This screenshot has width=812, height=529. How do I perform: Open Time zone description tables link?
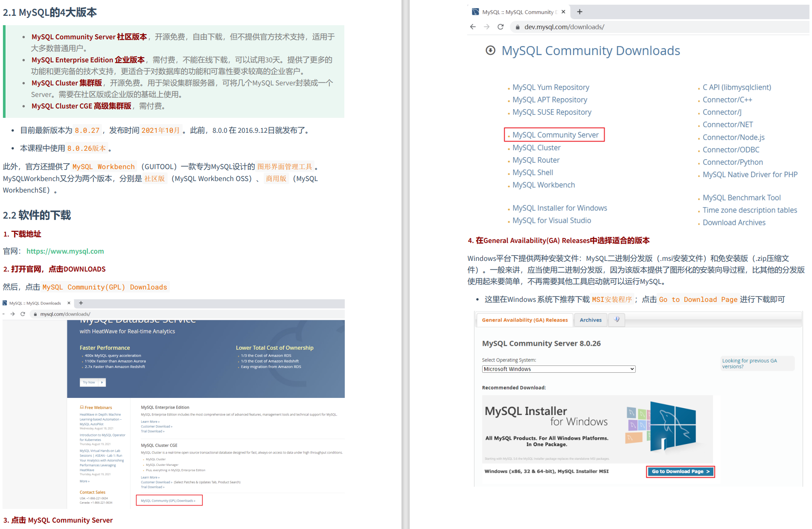[x=750, y=210]
